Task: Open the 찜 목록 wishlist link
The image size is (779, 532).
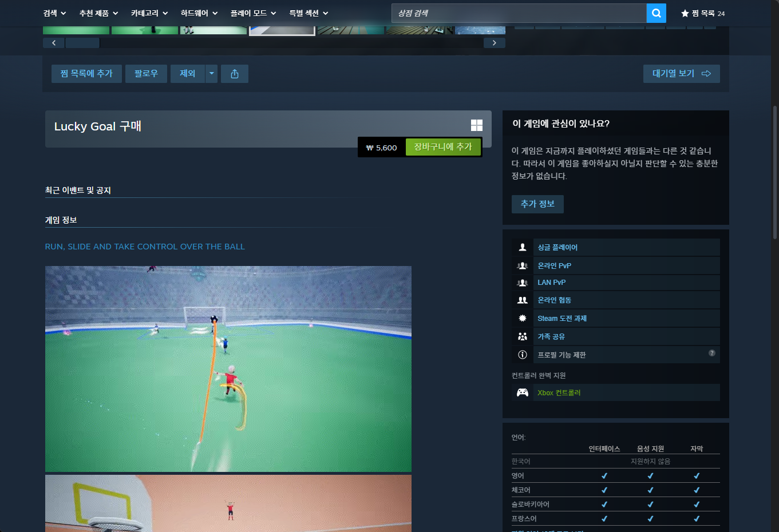Action: click(x=703, y=13)
